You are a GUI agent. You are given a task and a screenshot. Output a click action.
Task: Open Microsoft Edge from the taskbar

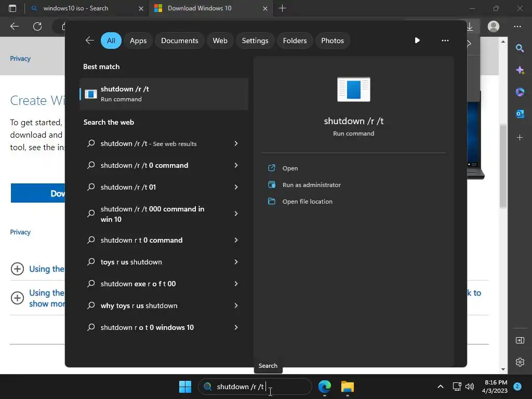(x=325, y=387)
